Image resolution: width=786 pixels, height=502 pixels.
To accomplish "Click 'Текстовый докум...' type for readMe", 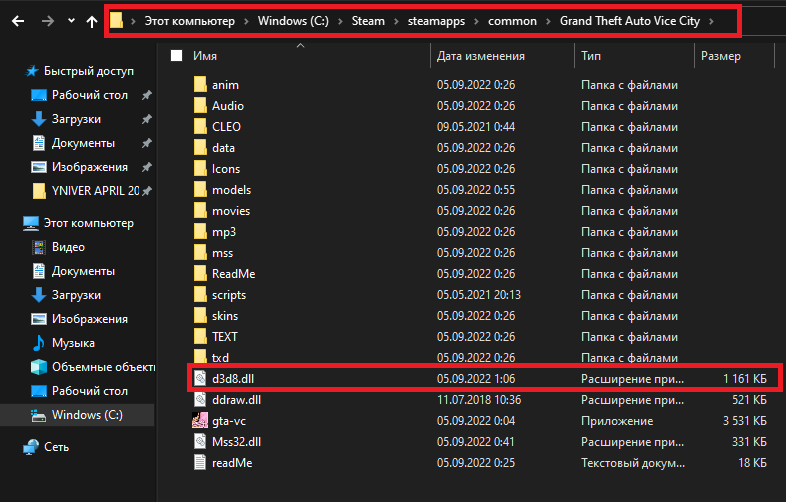I will pos(633,462).
